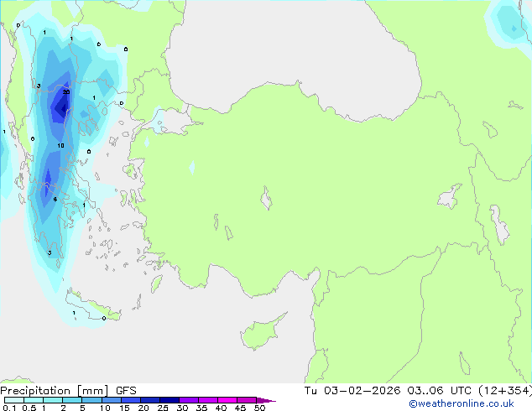Click the 'Tu 03-02-2026 03..06 UTC (12+354)' timestamp
532x411 pixels.
(x=418, y=391)
